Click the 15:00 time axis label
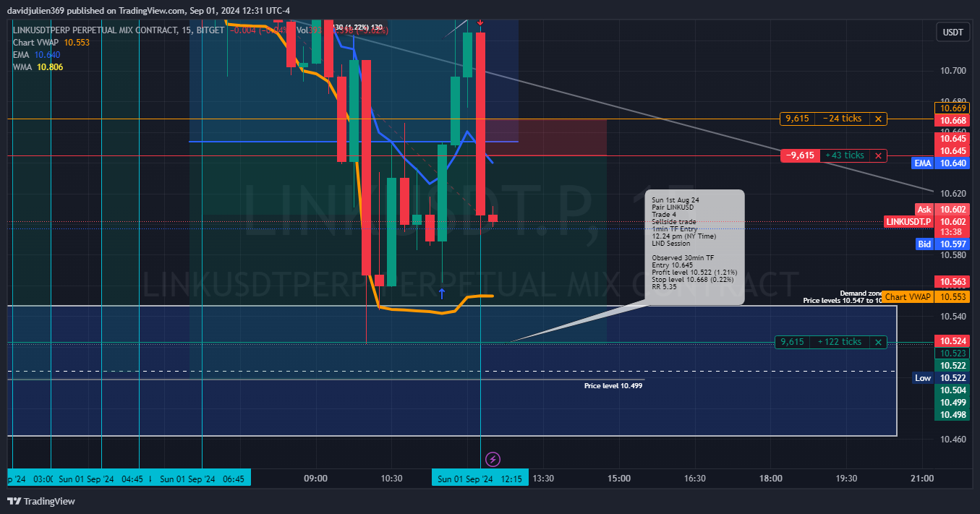 pos(619,479)
